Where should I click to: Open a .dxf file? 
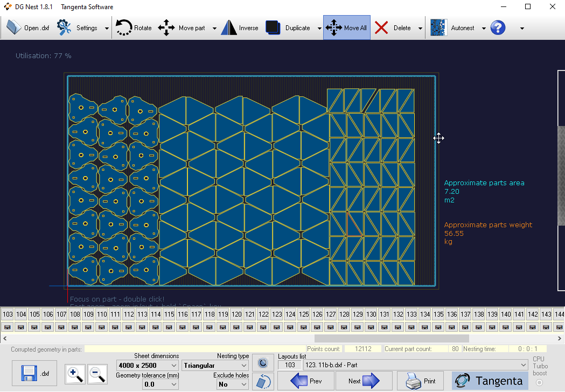[25, 27]
